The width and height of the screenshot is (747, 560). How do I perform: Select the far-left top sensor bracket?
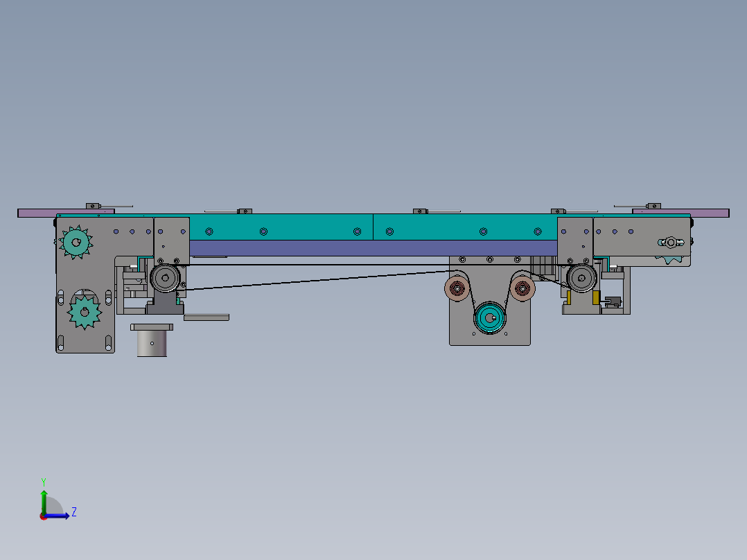(93, 206)
